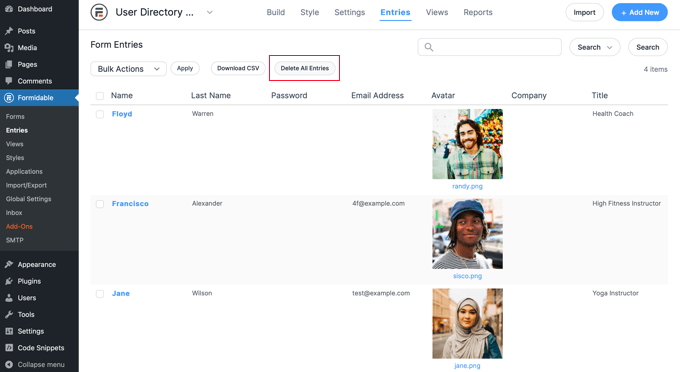Click the test@example.com email cell
The width and height of the screenshot is (680, 372).
pos(381,293)
